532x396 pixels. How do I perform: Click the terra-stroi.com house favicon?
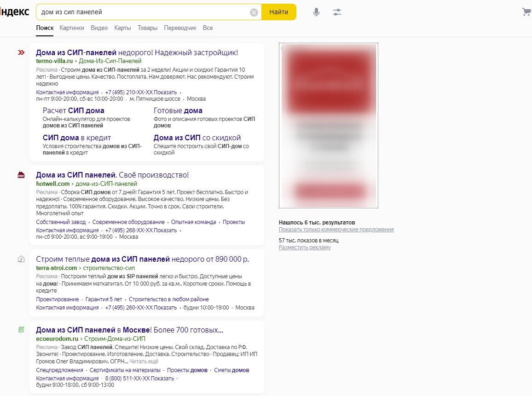pyautogui.click(x=21, y=259)
